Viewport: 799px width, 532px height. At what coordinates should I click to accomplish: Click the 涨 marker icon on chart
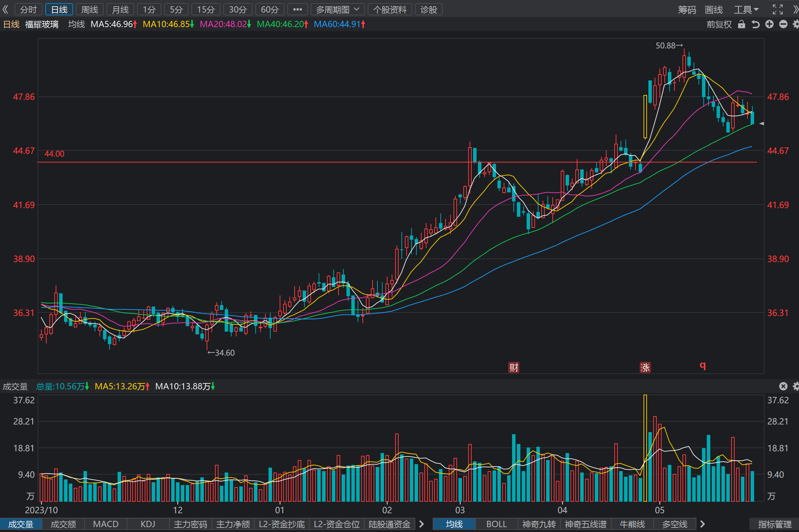pyautogui.click(x=645, y=367)
